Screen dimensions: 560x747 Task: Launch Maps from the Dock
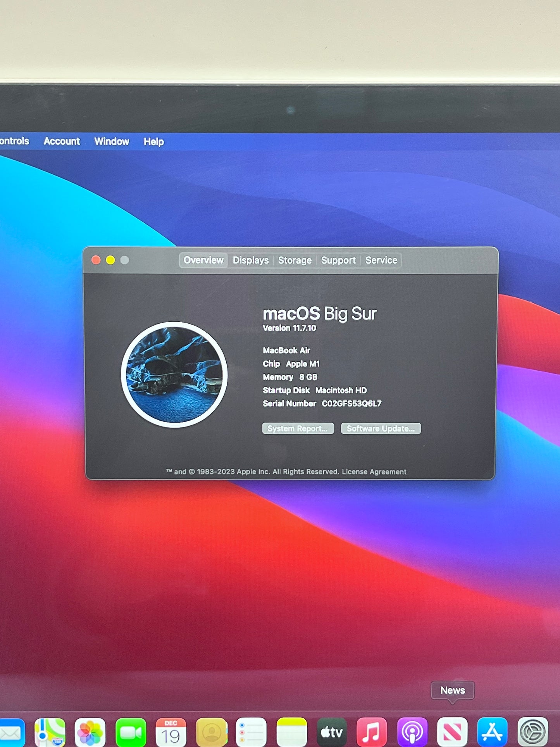click(x=50, y=732)
